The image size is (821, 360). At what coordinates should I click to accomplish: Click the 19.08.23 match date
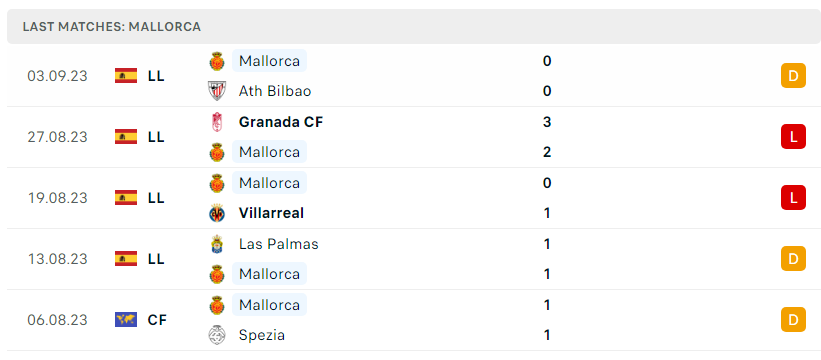click(x=58, y=198)
